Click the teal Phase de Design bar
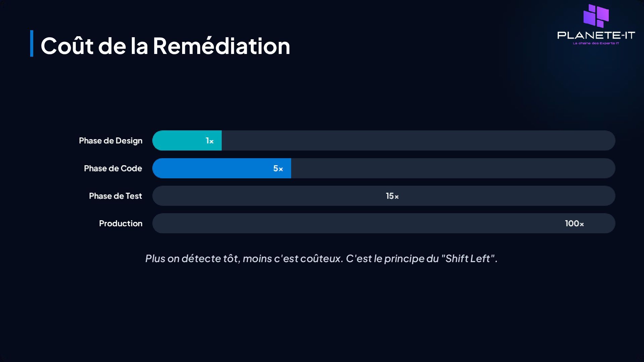Image resolution: width=644 pixels, height=362 pixels. point(187,140)
